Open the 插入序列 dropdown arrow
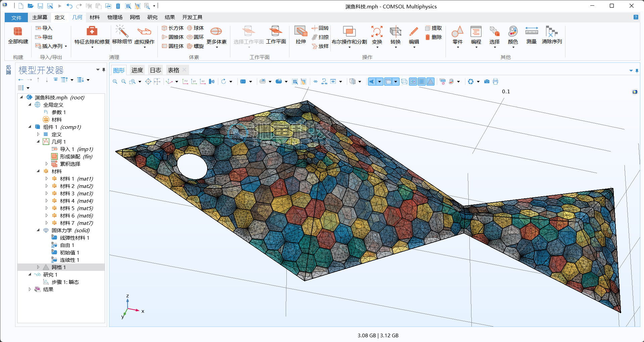 coord(66,46)
